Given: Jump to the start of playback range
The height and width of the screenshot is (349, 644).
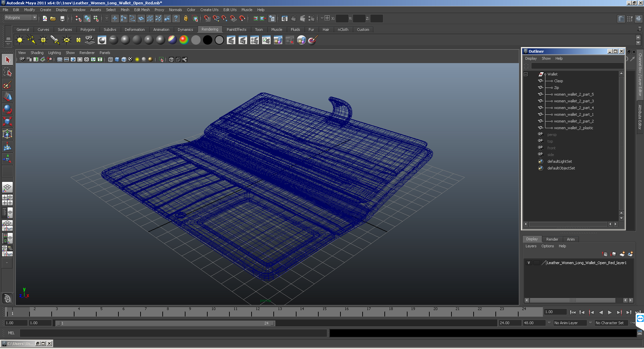Looking at the screenshot, I should [573, 312].
